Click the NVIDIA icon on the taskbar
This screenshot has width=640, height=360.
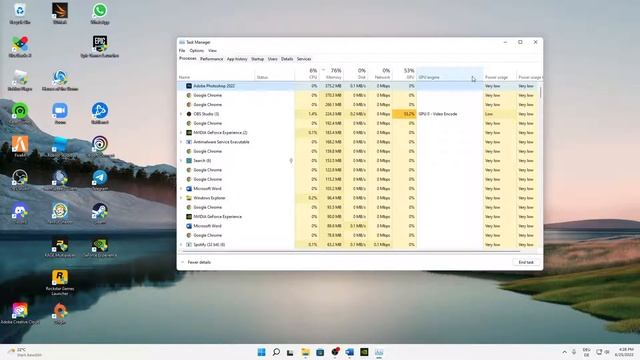pos(364,352)
